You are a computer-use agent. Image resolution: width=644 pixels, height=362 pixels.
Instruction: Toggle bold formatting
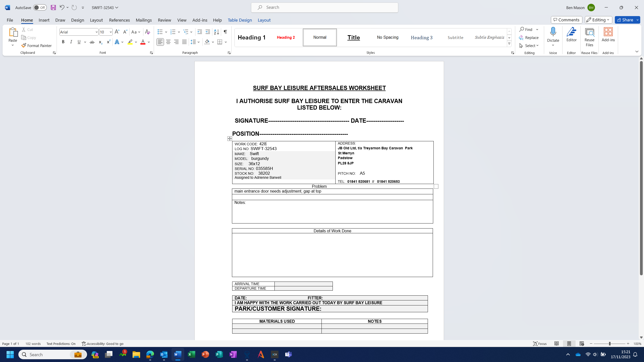(x=63, y=42)
